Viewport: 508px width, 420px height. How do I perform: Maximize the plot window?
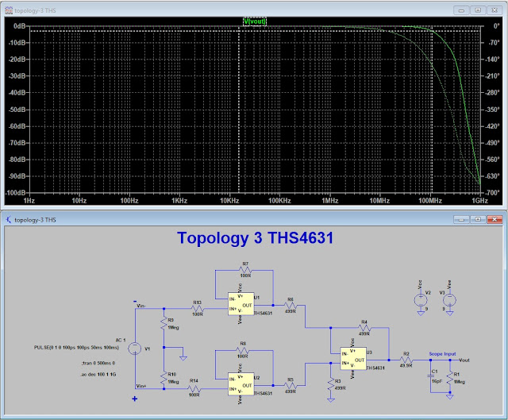pos(478,10)
